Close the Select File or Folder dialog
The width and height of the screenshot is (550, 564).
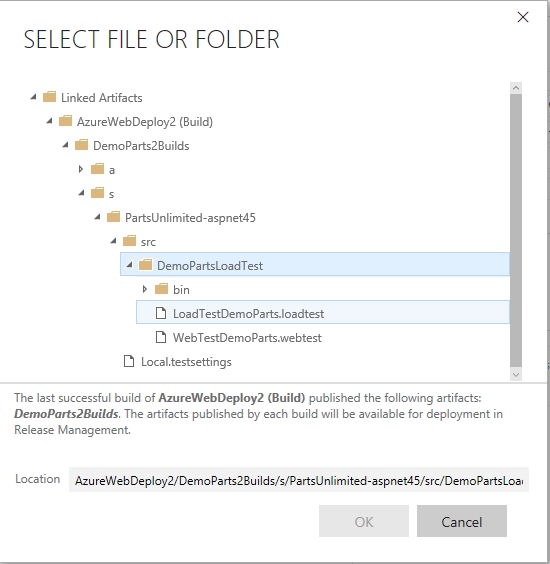[523, 17]
